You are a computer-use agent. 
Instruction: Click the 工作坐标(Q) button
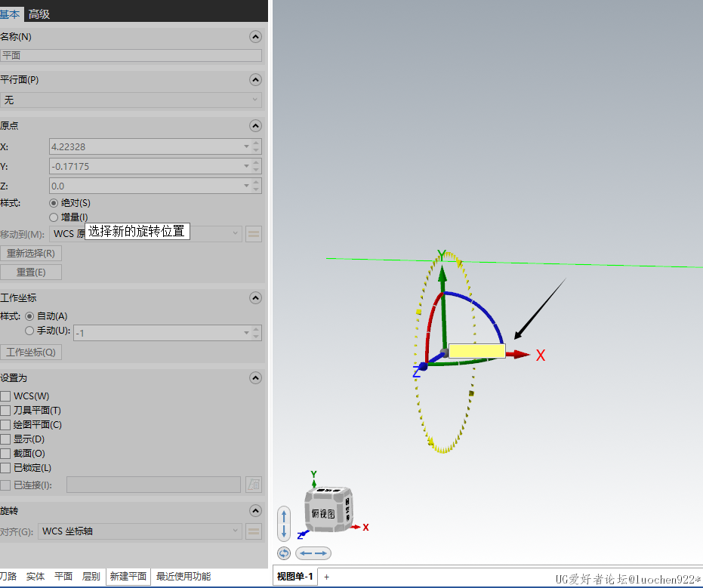tap(31, 352)
